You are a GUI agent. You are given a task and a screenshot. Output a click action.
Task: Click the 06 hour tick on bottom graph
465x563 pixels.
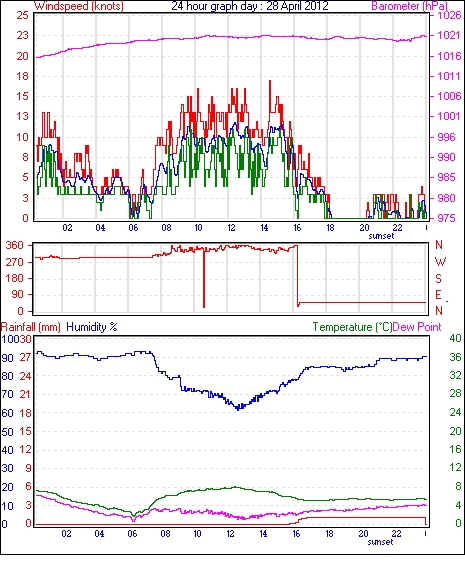[132, 534]
